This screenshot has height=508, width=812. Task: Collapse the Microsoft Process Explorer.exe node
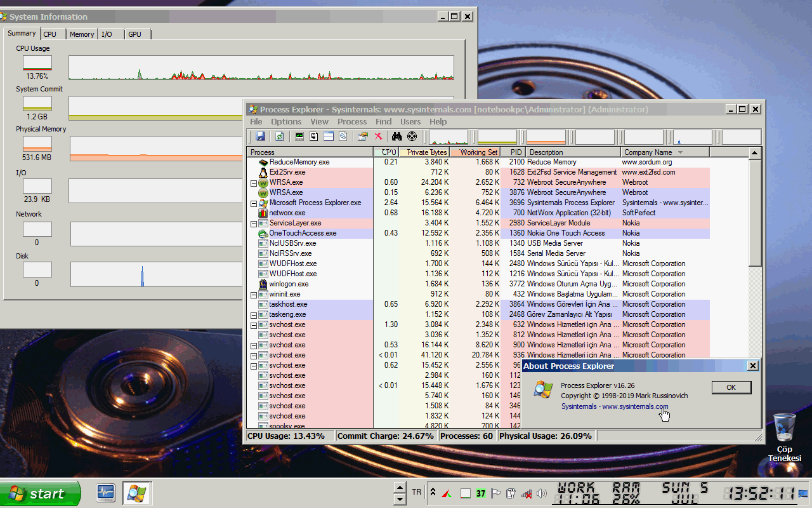click(254, 203)
